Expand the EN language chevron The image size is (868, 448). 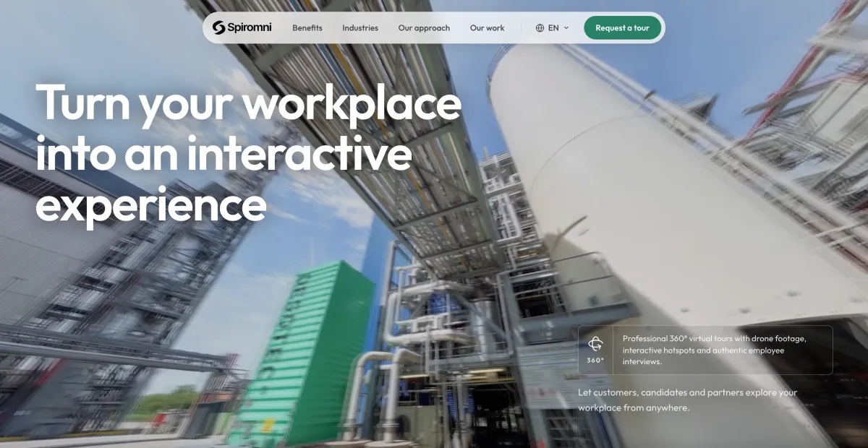(566, 28)
